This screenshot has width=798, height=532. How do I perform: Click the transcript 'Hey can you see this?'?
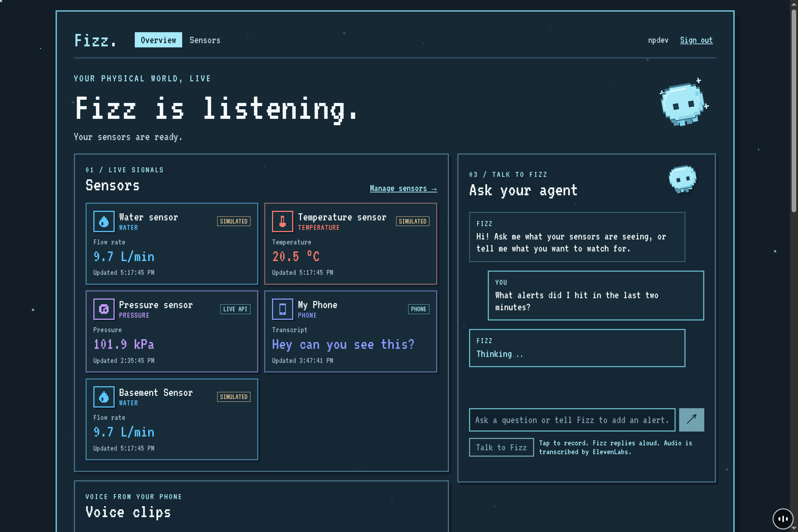tap(343, 344)
